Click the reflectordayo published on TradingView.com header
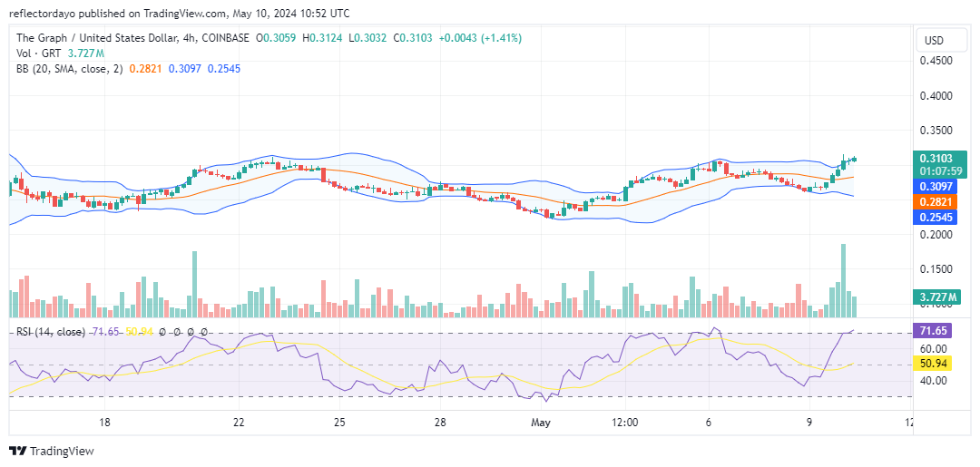Viewport: 980px width, 467px height. [x=180, y=13]
